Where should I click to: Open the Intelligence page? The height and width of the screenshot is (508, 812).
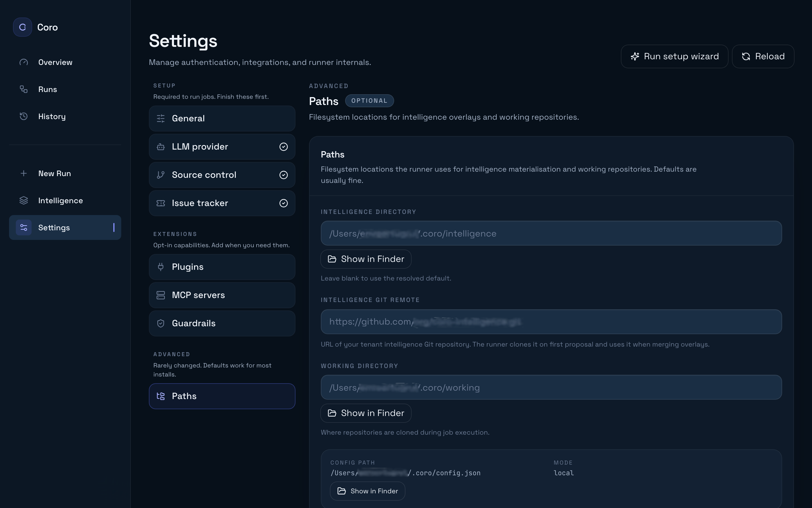[x=65, y=201]
